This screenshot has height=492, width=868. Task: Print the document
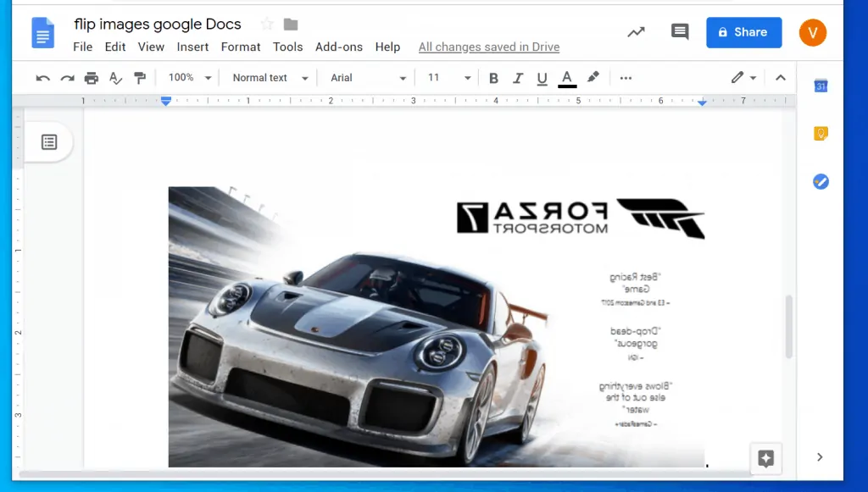92,78
